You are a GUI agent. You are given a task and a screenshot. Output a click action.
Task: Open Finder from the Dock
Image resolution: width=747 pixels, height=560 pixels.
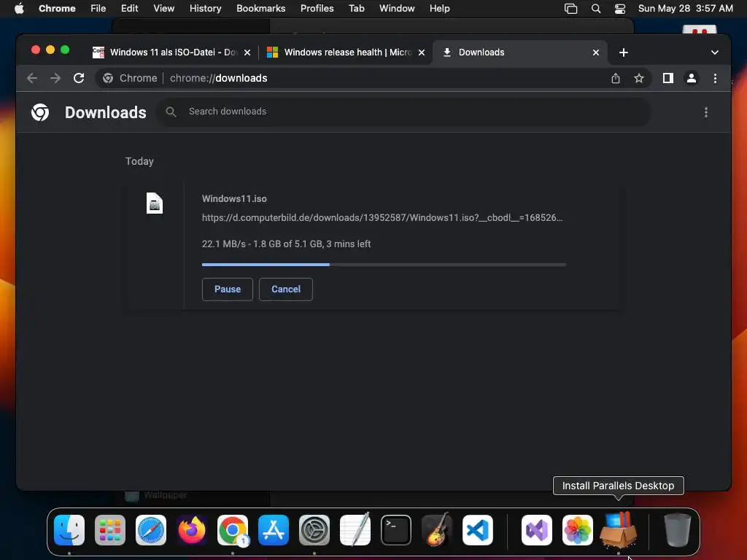click(69, 529)
